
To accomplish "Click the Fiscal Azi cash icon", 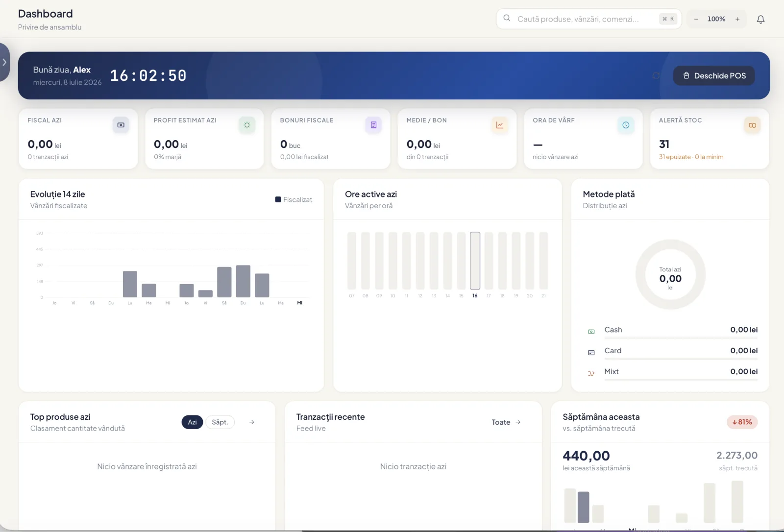I will [121, 125].
